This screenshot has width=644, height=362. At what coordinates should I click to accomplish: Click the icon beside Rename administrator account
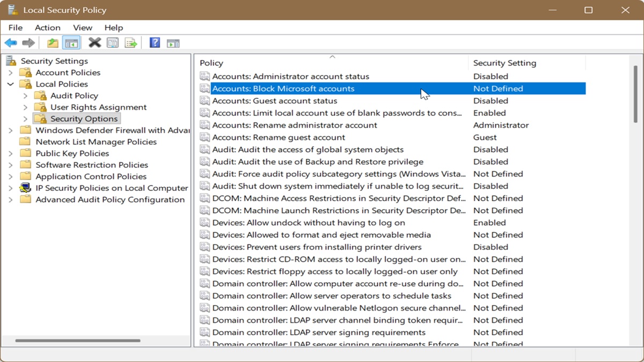204,125
